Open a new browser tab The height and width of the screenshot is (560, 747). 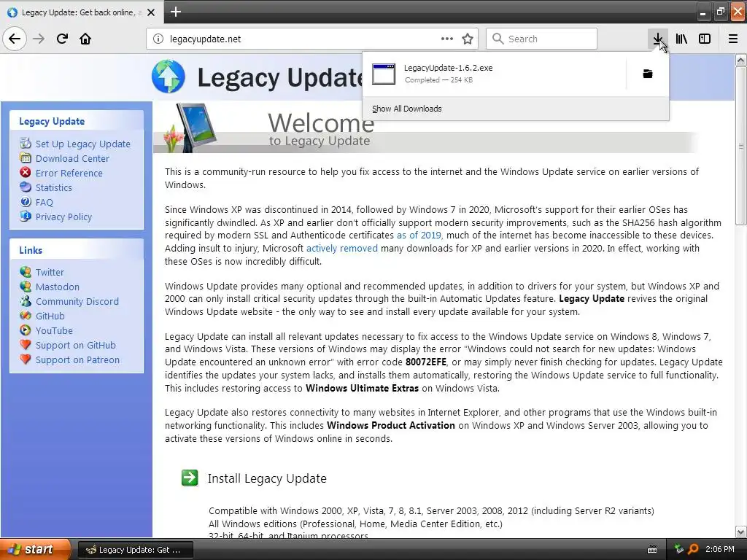click(175, 12)
